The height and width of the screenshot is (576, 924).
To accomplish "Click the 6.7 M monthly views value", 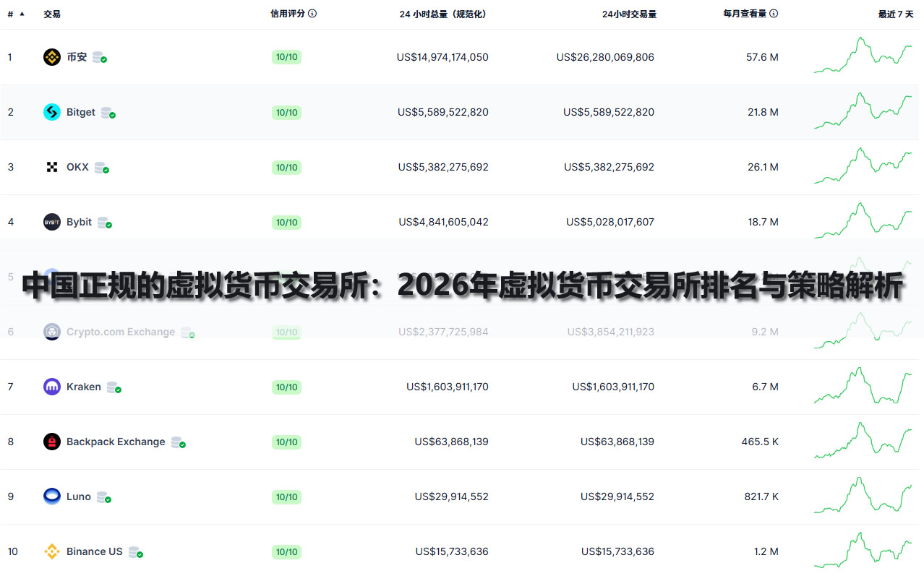I will (x=765, y=387).
